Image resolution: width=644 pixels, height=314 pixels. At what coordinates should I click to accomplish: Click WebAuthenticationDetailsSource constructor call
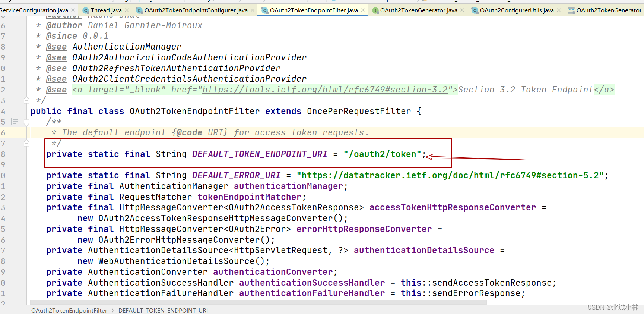[x=177, y=261]
